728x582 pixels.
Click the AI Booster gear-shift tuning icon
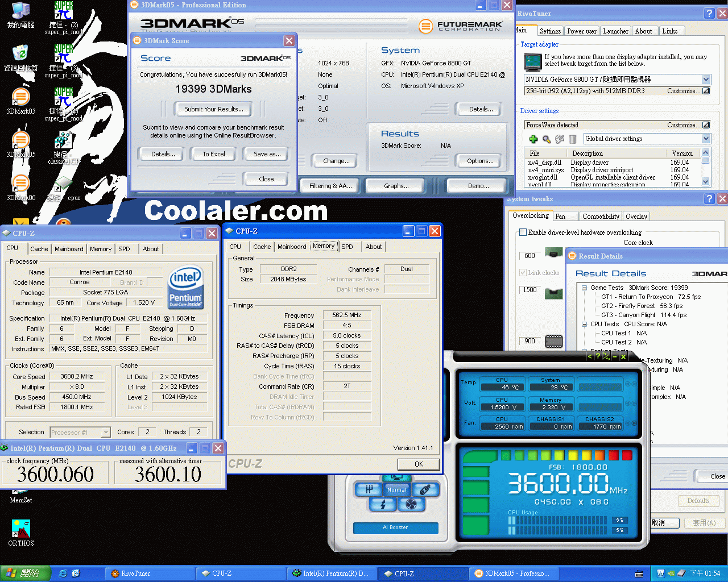click(x=369, y=489)
